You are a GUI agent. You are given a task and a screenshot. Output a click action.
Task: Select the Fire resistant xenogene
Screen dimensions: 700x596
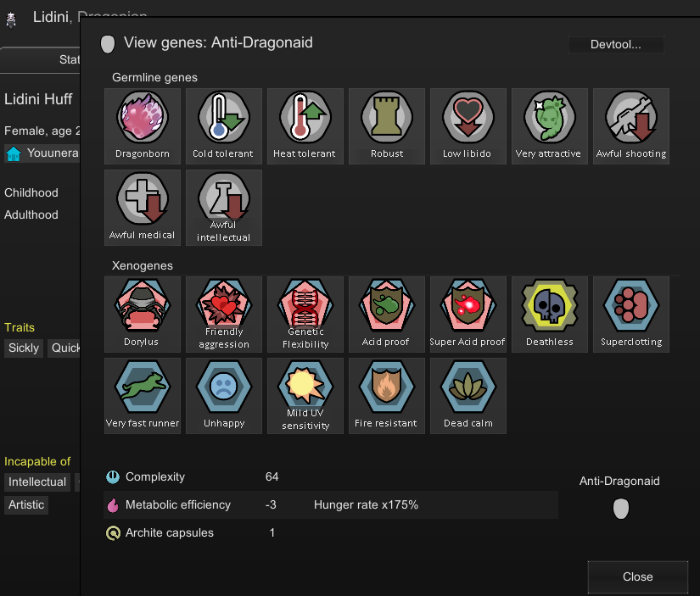[x=387, y=396]
